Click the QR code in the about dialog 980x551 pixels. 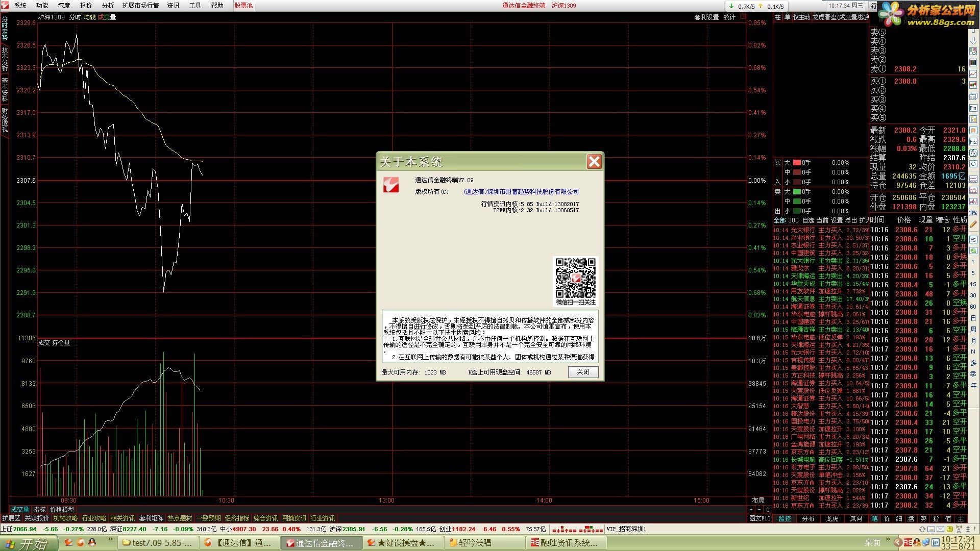click(576, 278)
